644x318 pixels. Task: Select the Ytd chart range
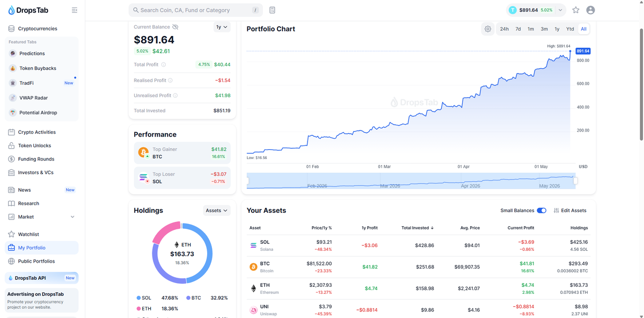coord(570,29)
